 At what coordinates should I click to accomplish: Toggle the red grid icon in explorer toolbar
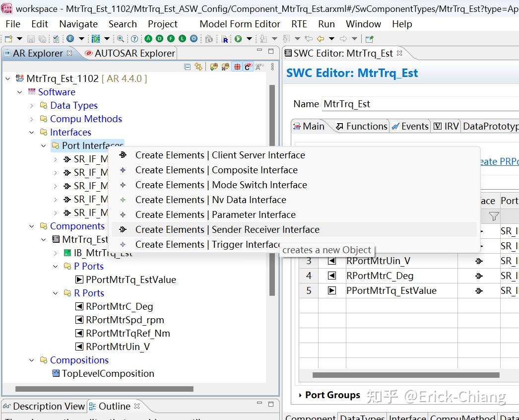pos(237,67)
